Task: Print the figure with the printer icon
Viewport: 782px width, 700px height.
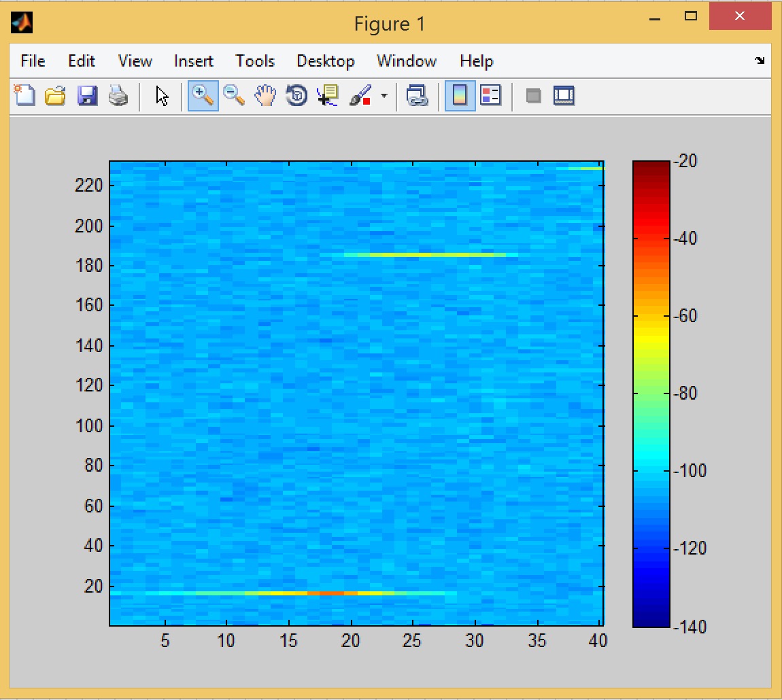Action: pyautogui.click(x=118, y=96)
